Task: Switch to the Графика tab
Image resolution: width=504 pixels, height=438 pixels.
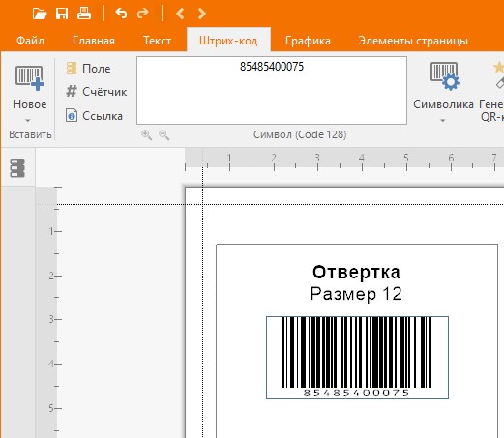Action: point(308,41)
